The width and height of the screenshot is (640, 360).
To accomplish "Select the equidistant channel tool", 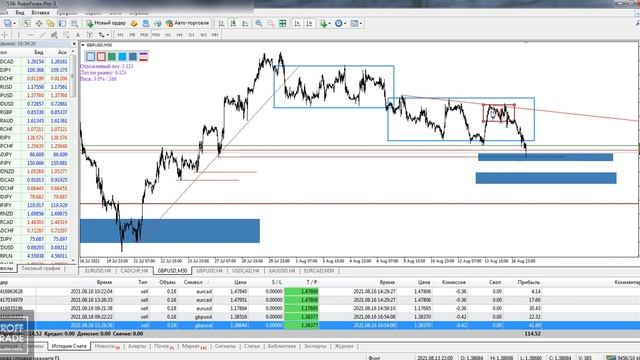I will [x=54, y=35].
